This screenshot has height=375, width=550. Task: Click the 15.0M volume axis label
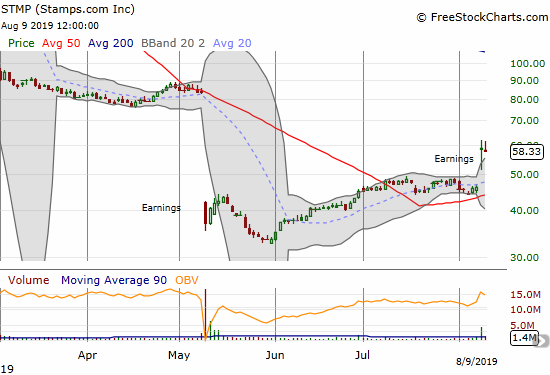[x=525, y=295]
